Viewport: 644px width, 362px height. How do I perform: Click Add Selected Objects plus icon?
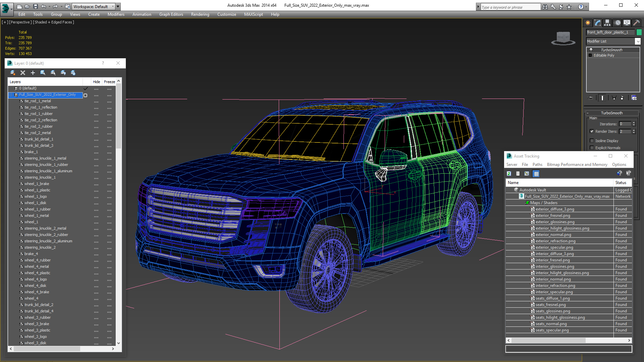pos(33,73)
